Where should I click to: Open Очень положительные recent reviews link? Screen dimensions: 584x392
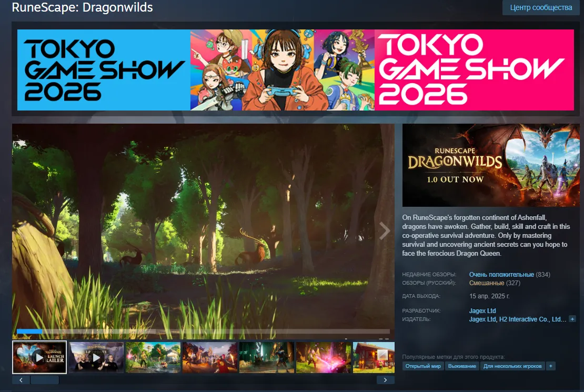coord(501,274)
